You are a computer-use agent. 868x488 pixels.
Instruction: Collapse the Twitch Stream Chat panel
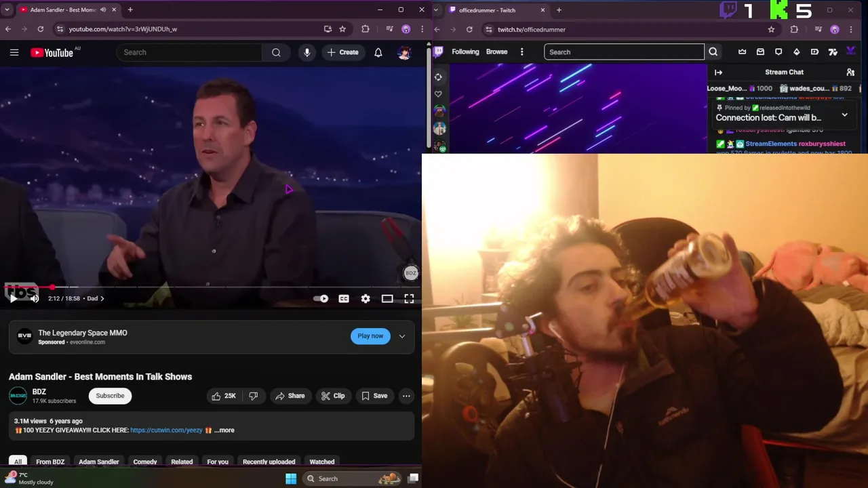point(718,72)
